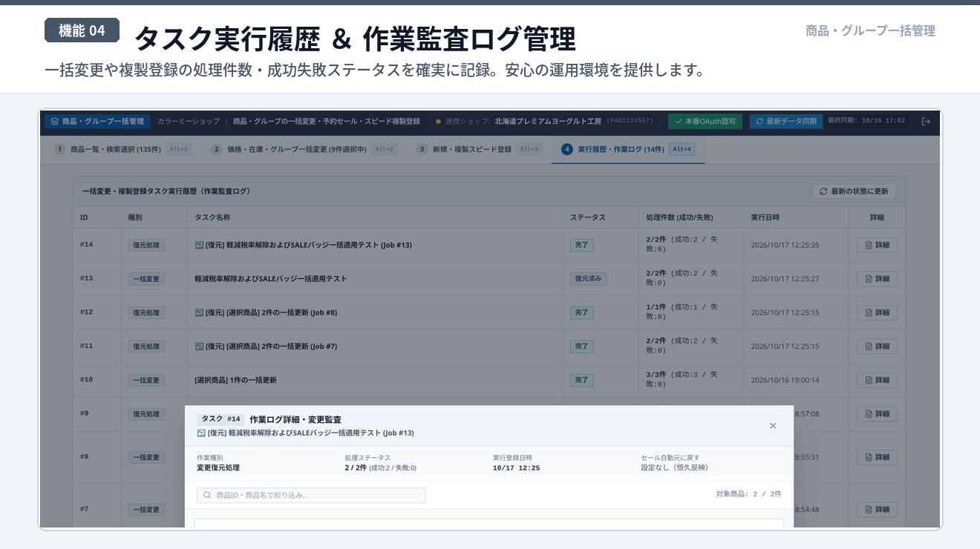Click the 2026/10/17 12:25:35 timestamp
The width and height of the screenshot is (980, 549).
tap(785, 245)
